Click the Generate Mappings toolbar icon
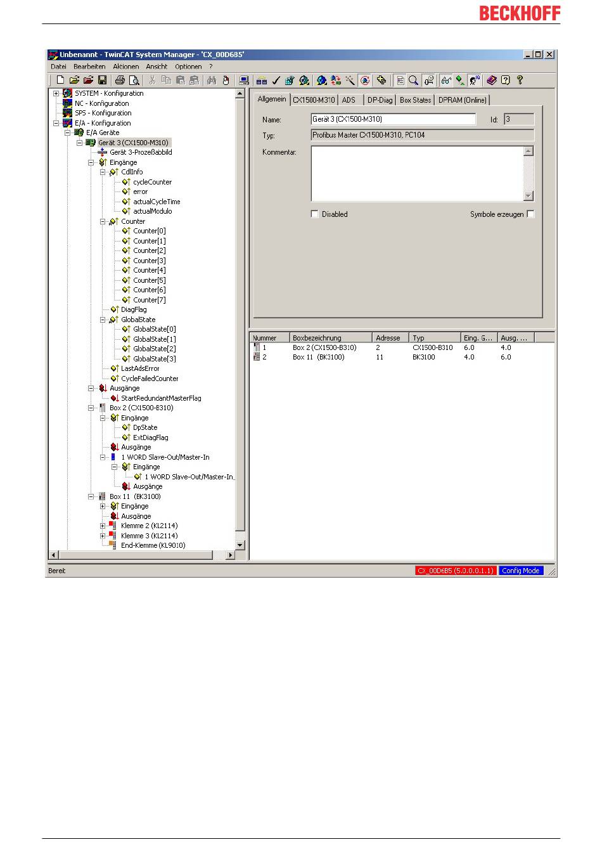Viewport: 602px width, 868px height. coord(261,80)
